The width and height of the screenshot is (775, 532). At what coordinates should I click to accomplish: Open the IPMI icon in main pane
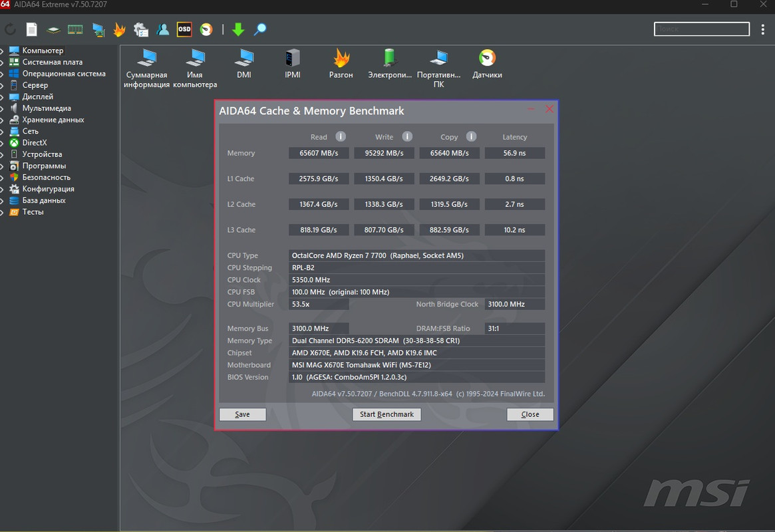(293, 64)
